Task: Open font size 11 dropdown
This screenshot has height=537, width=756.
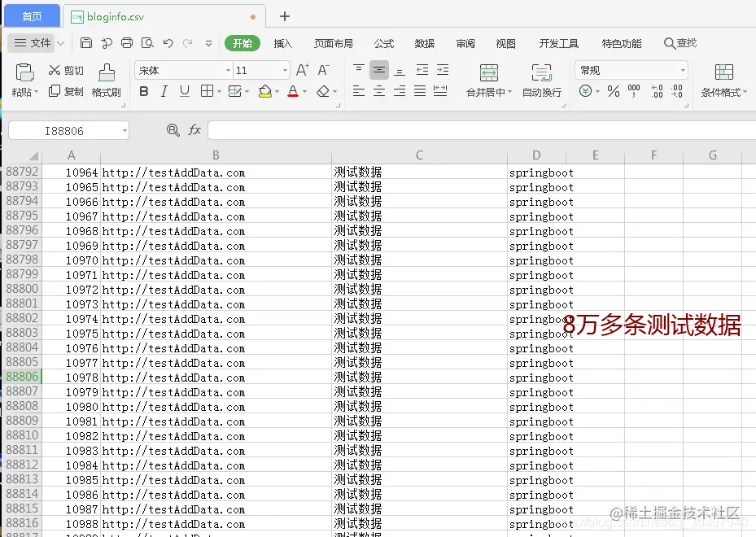Action: click(285, 70)
